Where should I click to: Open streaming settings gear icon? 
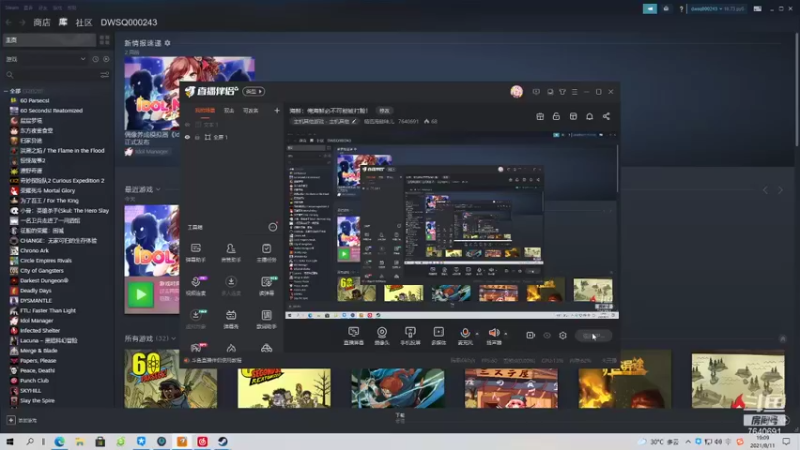tap(563, 336)
